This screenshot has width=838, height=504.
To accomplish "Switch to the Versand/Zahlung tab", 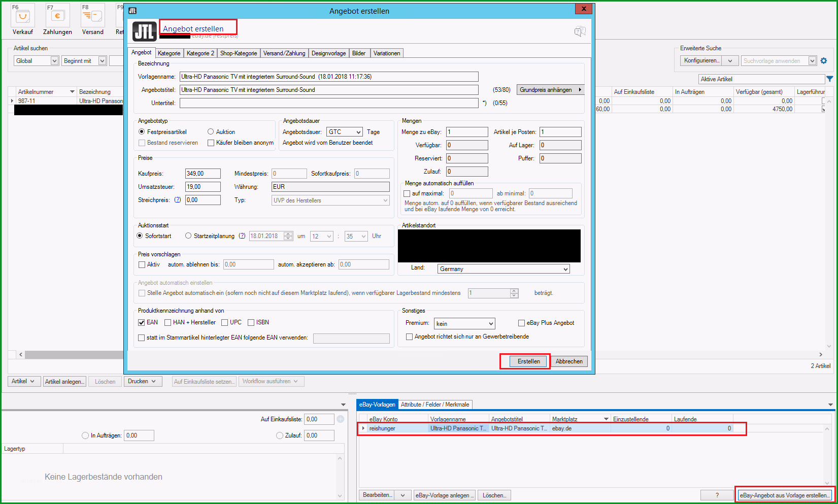I will (284, 53).
